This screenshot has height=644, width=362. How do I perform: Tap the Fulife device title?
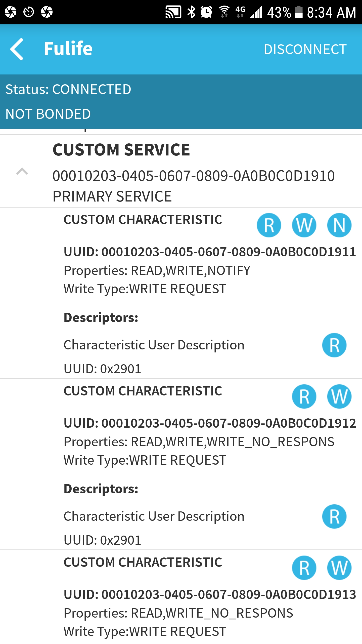tap(68, 49)
